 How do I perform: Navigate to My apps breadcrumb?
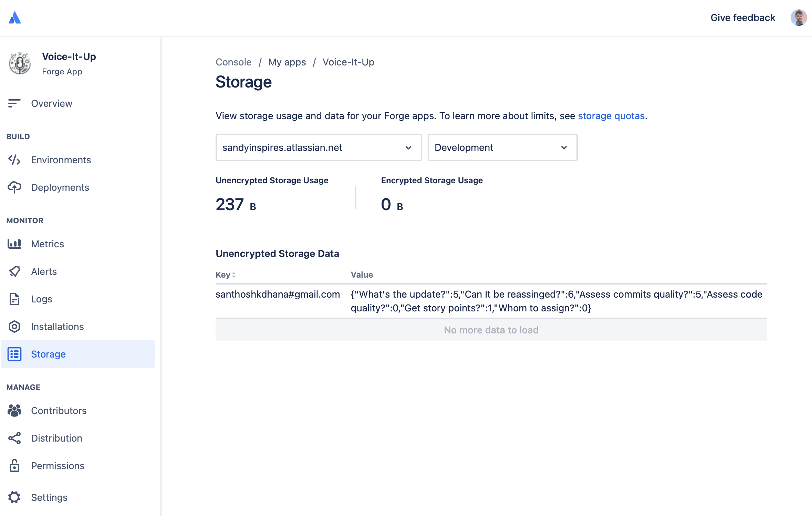tap(287, 62)
